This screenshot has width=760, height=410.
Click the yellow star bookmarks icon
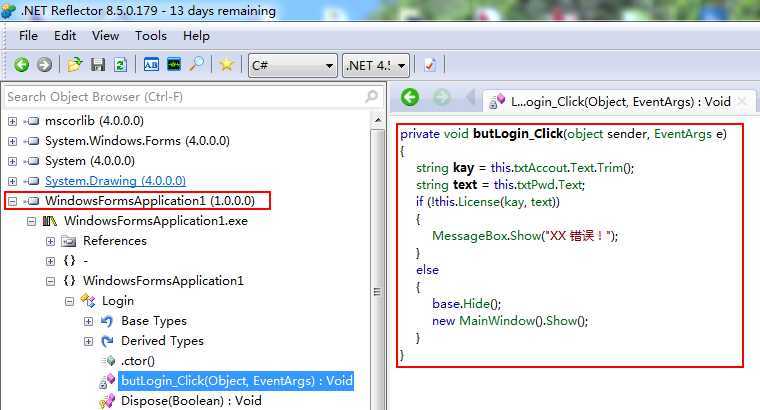(x=226, y=64)
